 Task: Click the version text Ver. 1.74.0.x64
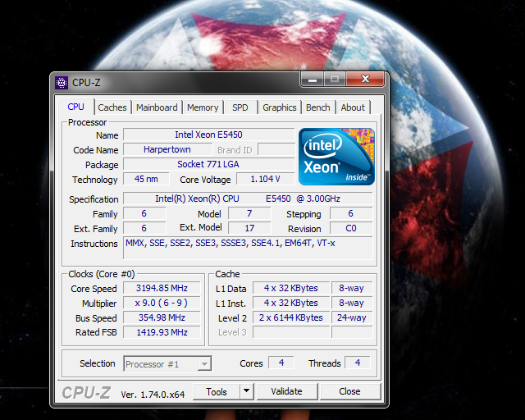tap(153, 395)
